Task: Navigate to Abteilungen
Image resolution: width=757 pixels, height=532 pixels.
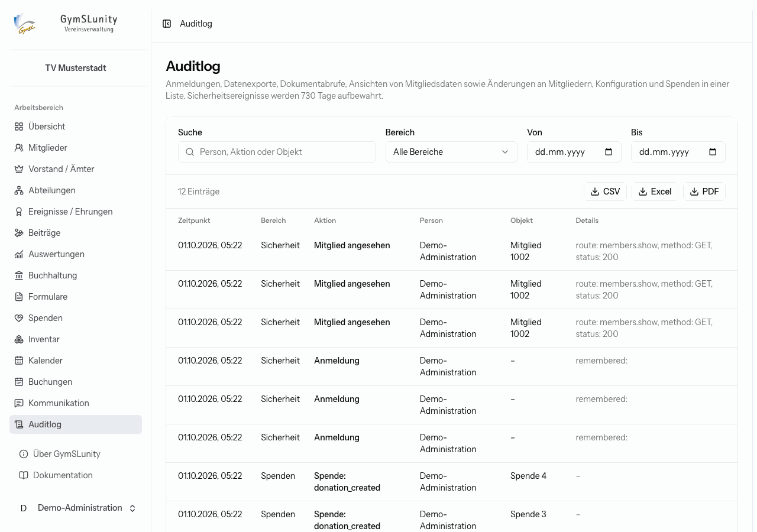Action: 76,190
